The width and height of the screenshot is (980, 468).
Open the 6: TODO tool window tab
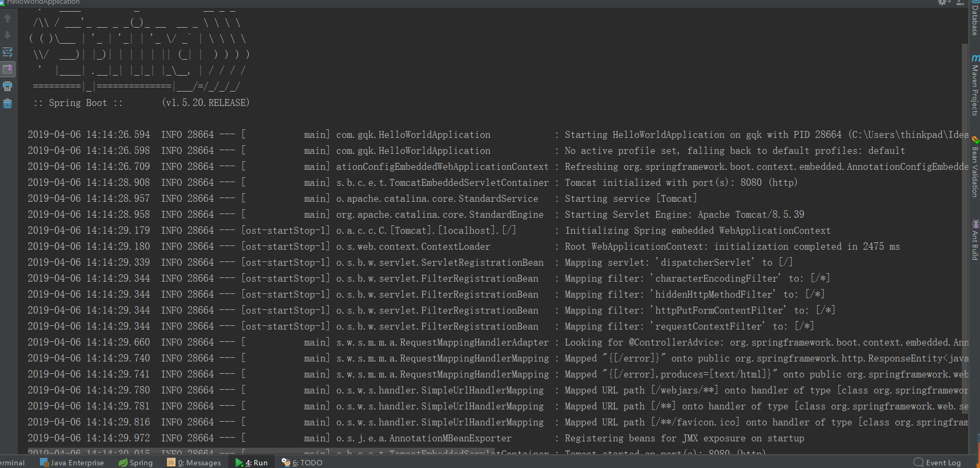pos(302,463)
